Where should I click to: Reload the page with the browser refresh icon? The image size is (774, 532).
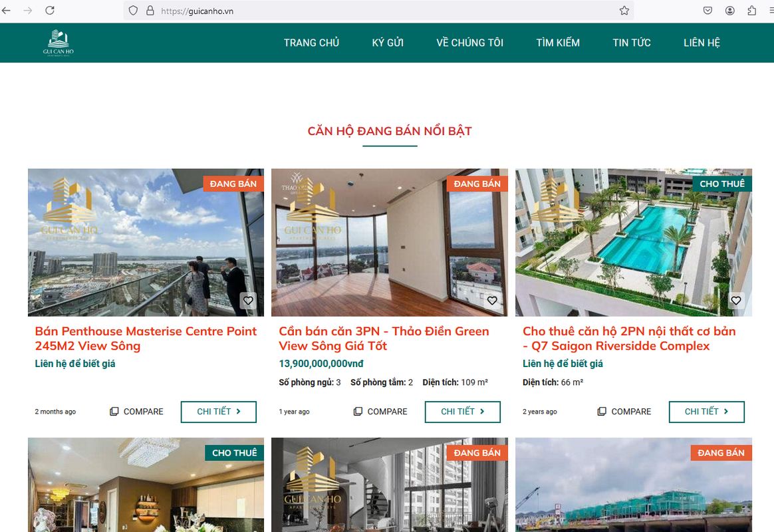click(x=50, y=11)
